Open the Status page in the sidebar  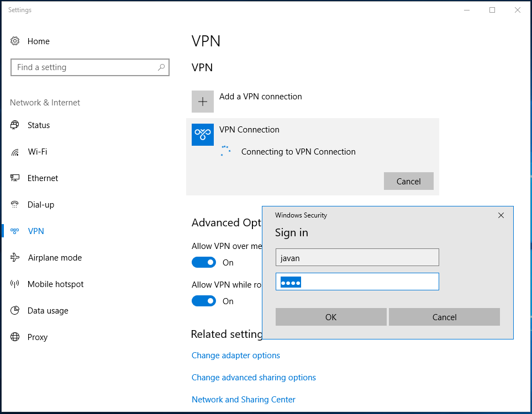15,125
